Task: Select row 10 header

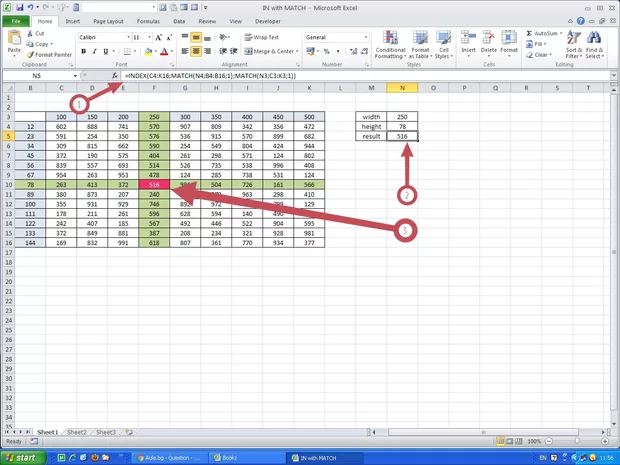Action: point(8,185)
